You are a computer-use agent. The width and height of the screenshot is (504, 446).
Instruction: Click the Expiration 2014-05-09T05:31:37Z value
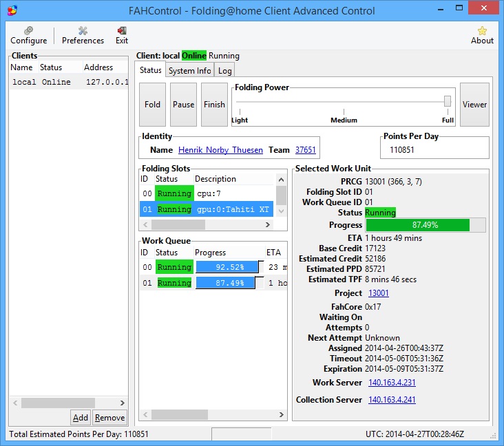(404, 368)
